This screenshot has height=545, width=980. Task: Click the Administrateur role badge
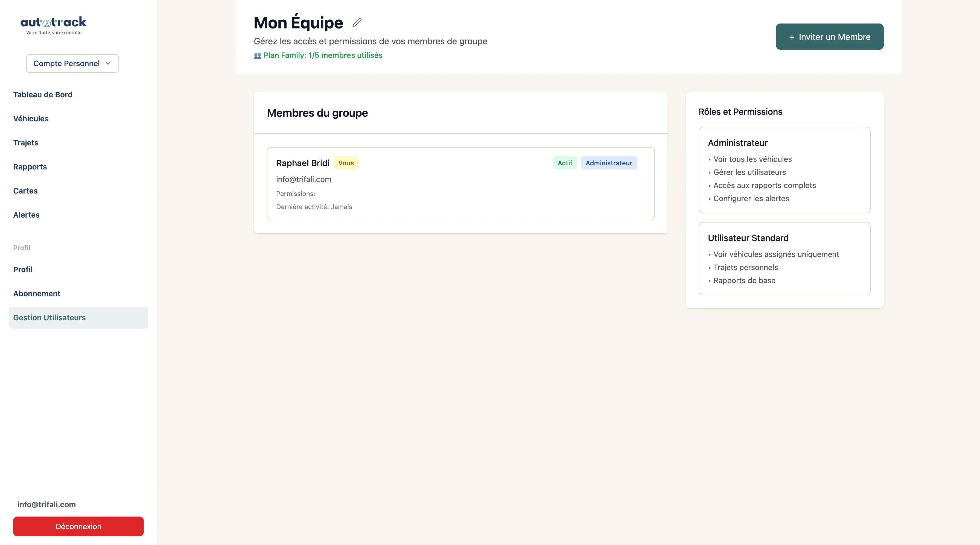click(x=609, y=163)
